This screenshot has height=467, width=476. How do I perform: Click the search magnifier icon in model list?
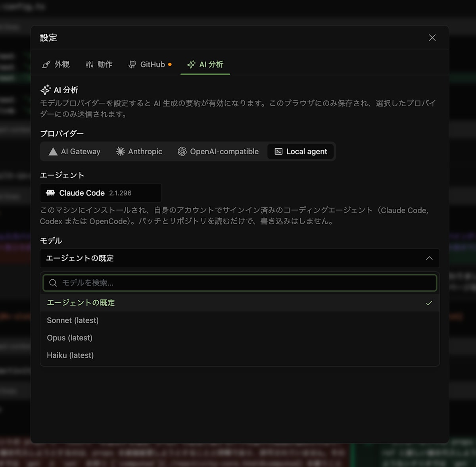pos(53,283)
